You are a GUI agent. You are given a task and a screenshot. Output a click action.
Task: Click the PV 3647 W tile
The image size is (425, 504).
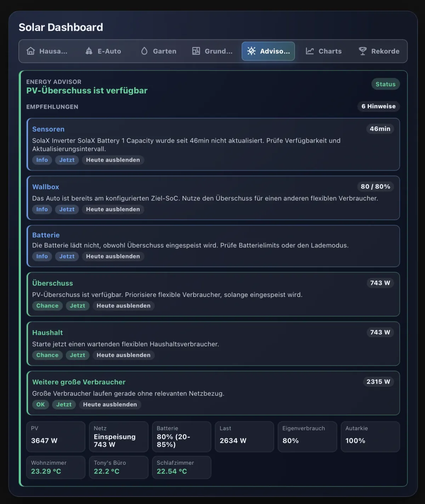point(56,436)
